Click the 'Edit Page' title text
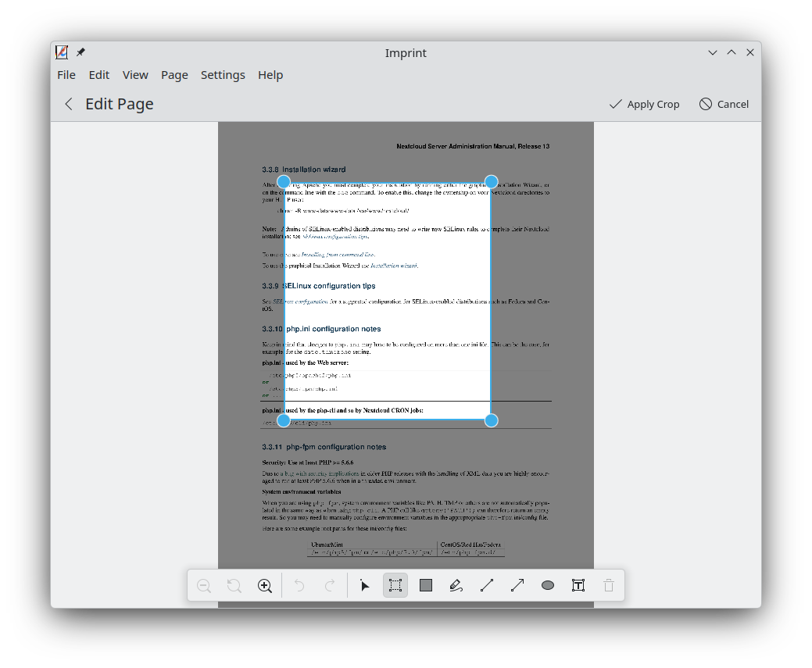This screenshot has width=812, height=668. pos(120,104)
